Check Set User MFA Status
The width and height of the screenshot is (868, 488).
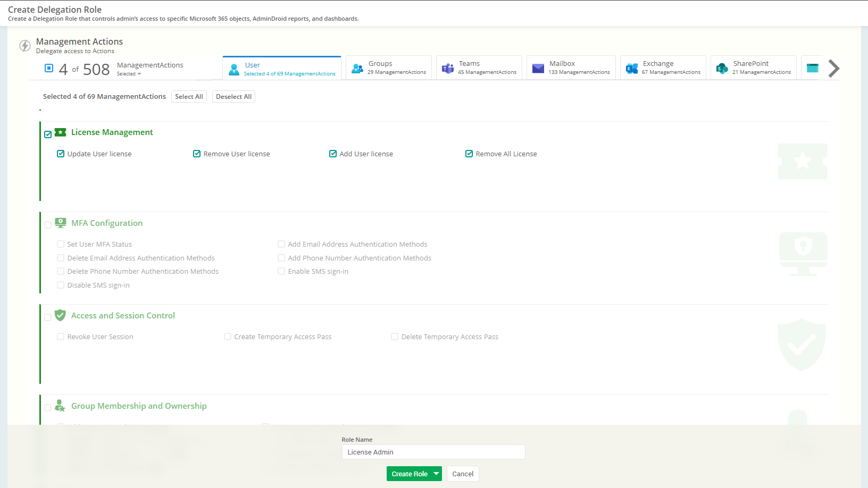pyautogui.click(x=61, y=244)
